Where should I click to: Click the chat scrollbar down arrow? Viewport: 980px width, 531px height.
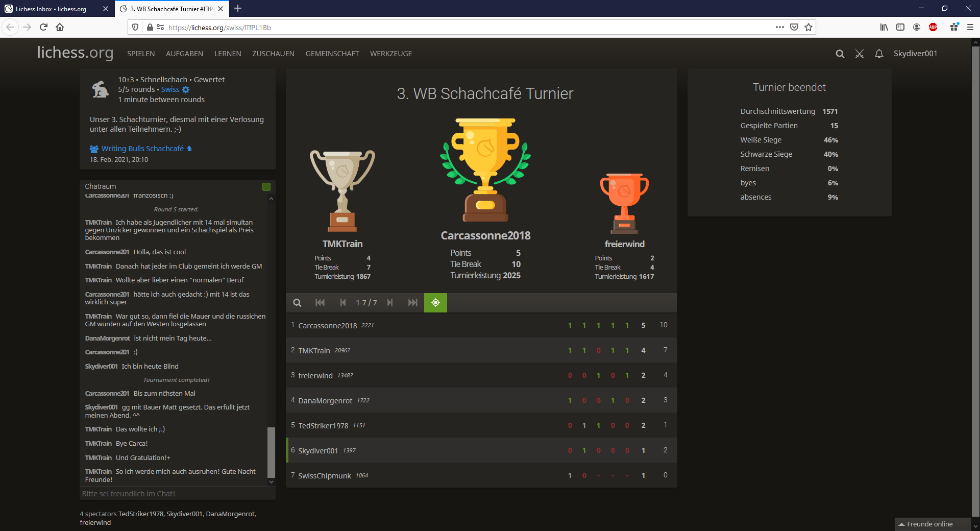click(271, 482)
